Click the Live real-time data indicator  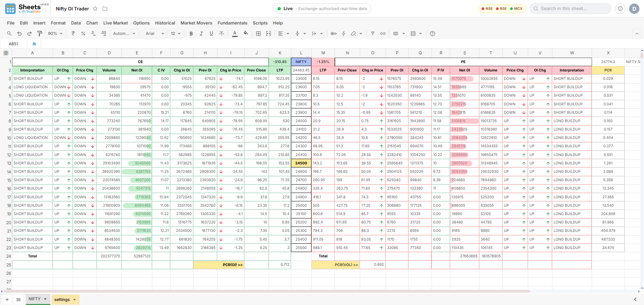[322, 9]
